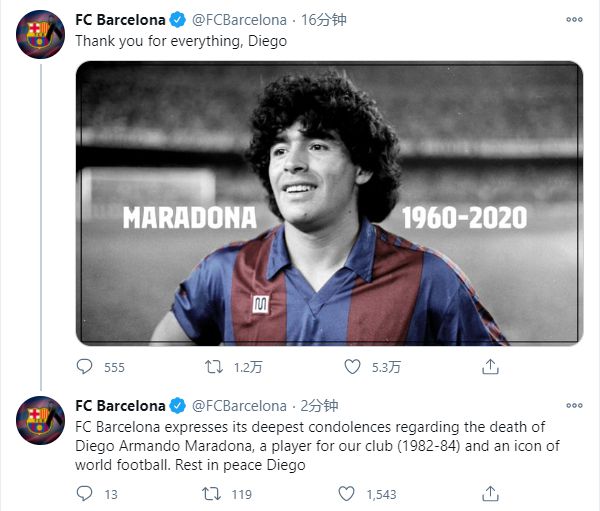Enlarge the Maradona 1960-2020 tribute image
This screenshot has height=511, width=600.
[329, 204]
